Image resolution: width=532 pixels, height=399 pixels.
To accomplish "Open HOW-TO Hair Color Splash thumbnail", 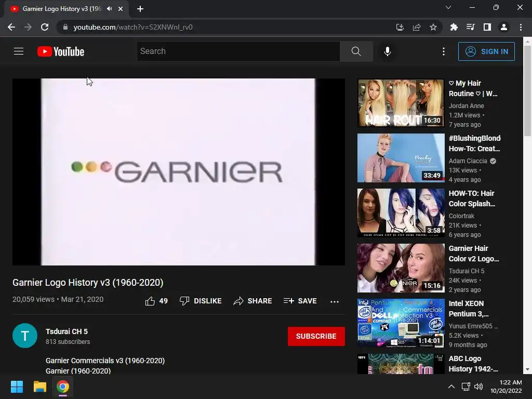I will pyautogui.click(x=401, y=212).
